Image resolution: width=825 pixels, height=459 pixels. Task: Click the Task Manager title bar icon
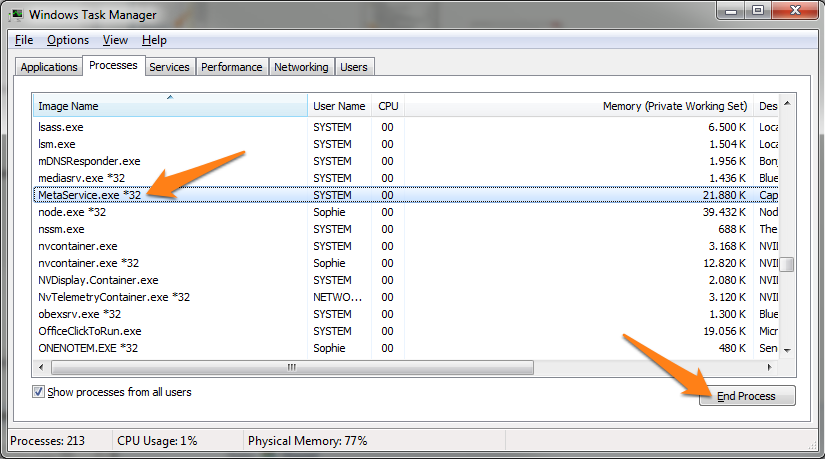coord(16,14)
